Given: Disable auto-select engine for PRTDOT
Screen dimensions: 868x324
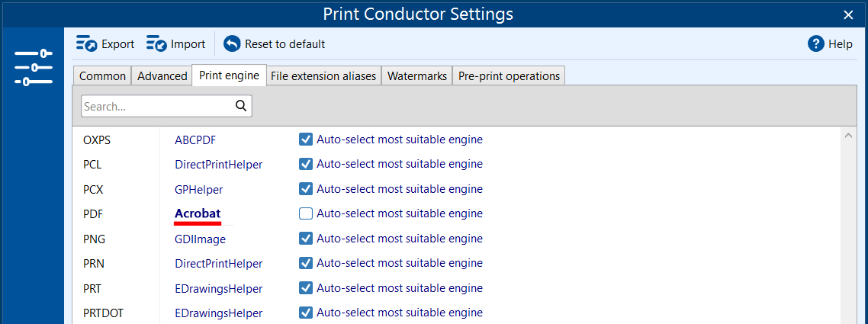Looking at the screenshot, I should coord(306,313).
